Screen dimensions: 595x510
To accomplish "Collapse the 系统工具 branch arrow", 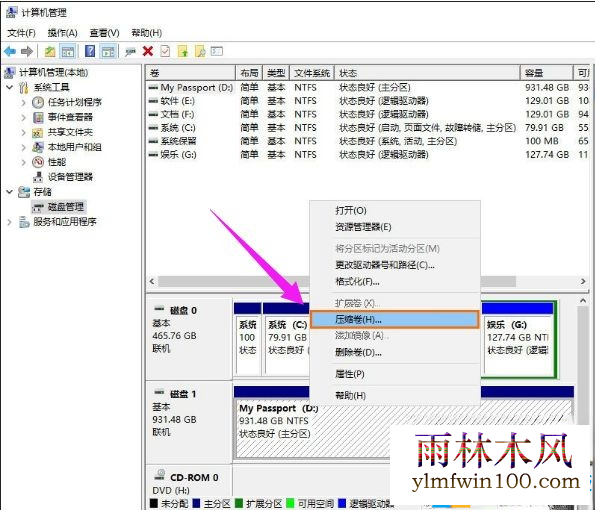I will (9, 87).
